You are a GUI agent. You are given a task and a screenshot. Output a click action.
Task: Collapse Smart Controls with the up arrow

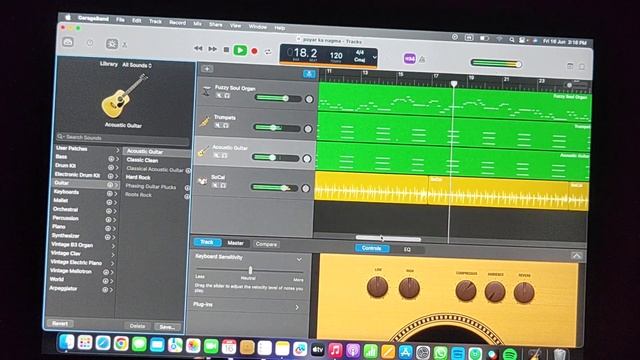click(x=576, y=256)
